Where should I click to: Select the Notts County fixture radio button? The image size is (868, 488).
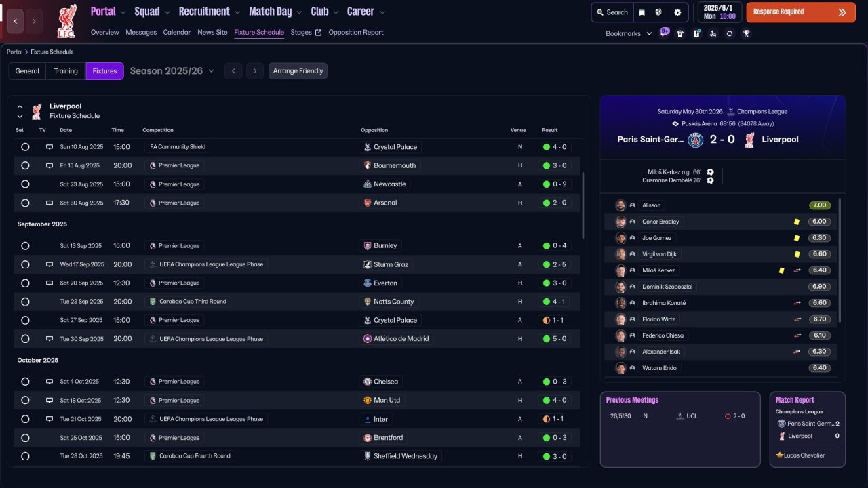click(x=25, y=302)
